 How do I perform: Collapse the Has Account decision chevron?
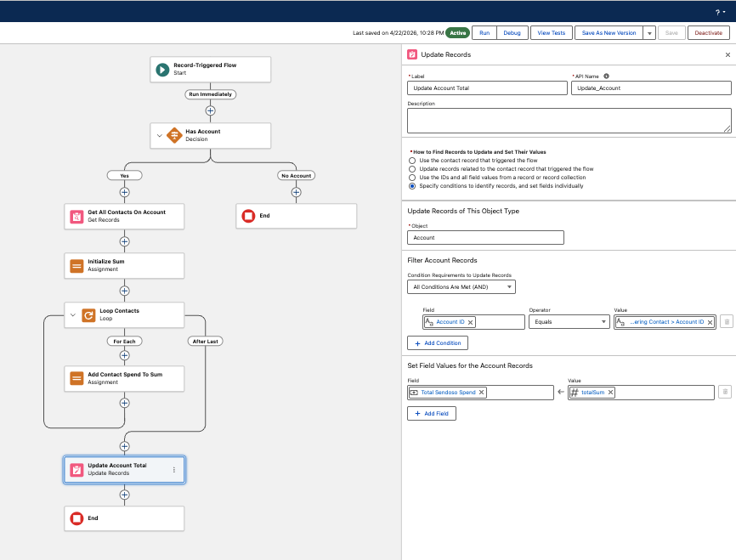[x=160, y=135]
